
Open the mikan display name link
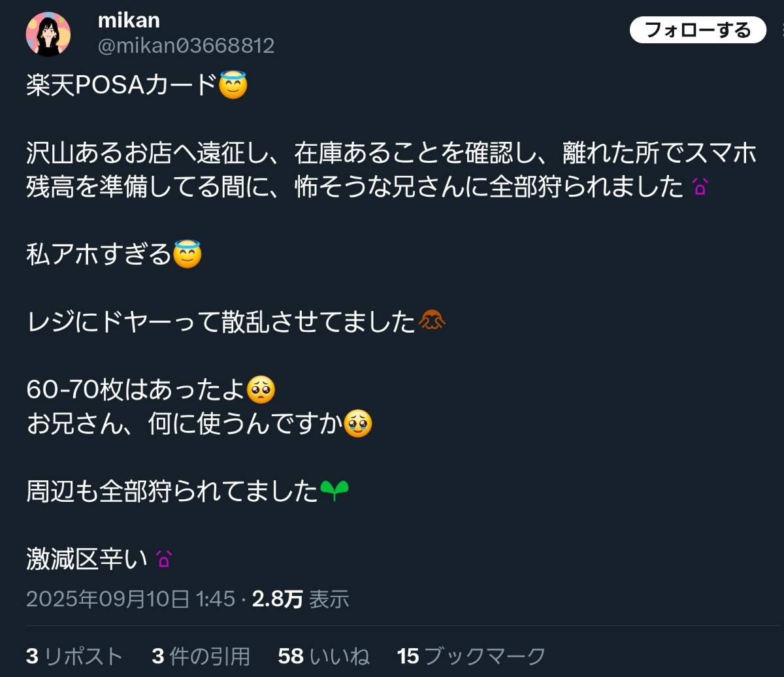pyautogui.click(x=129, y=20)
